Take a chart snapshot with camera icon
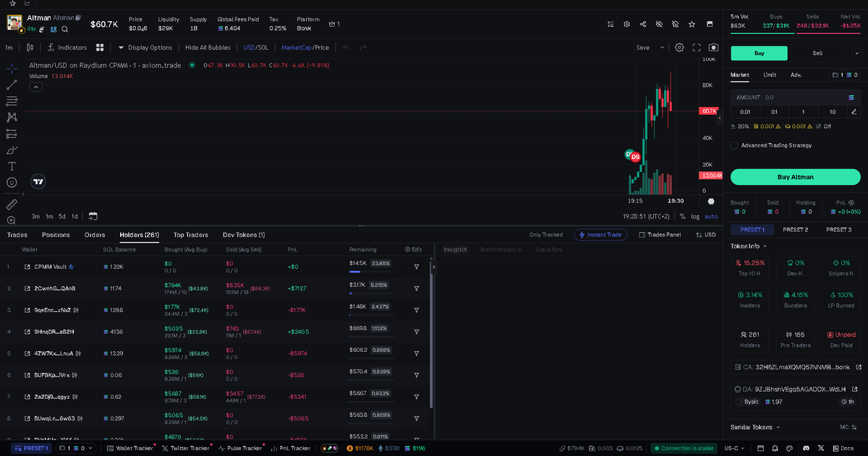The image size is (868, 456). click(x=714, y=48)
